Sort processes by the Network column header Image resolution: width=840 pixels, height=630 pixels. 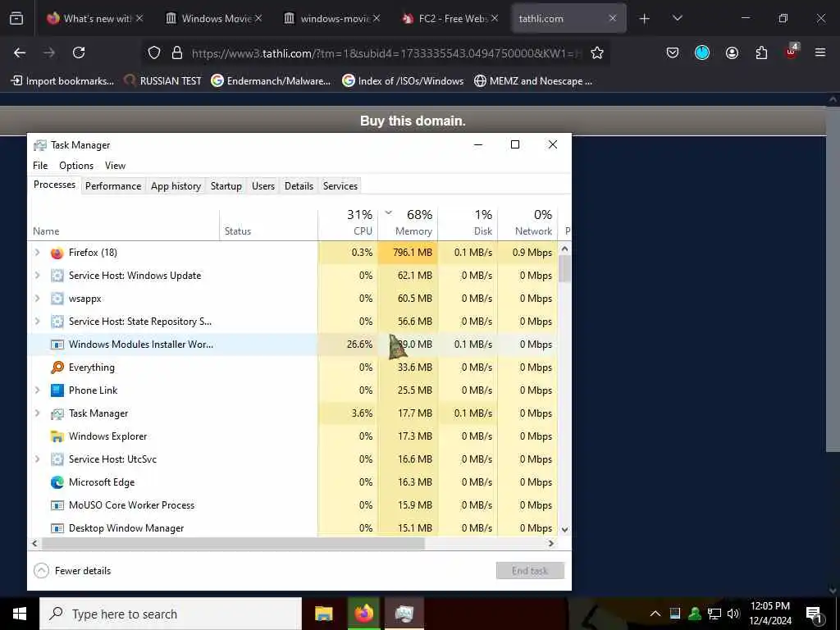click(x=527, y=223)
